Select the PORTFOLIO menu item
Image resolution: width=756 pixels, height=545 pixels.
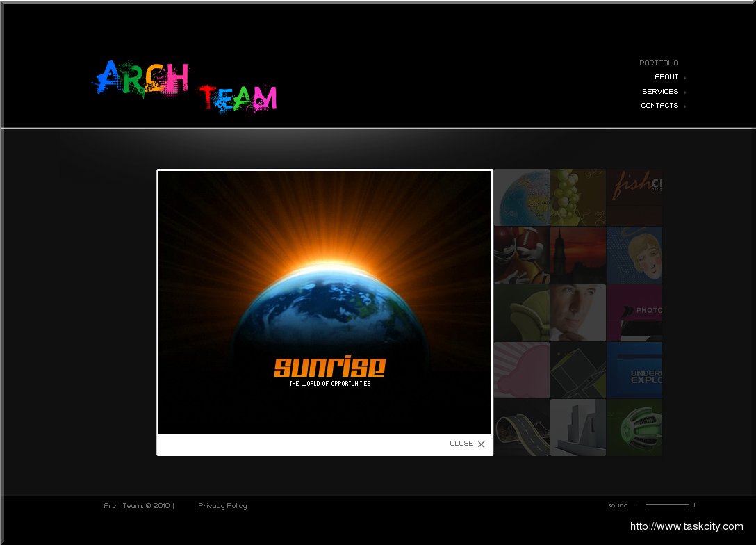(659, 63)
